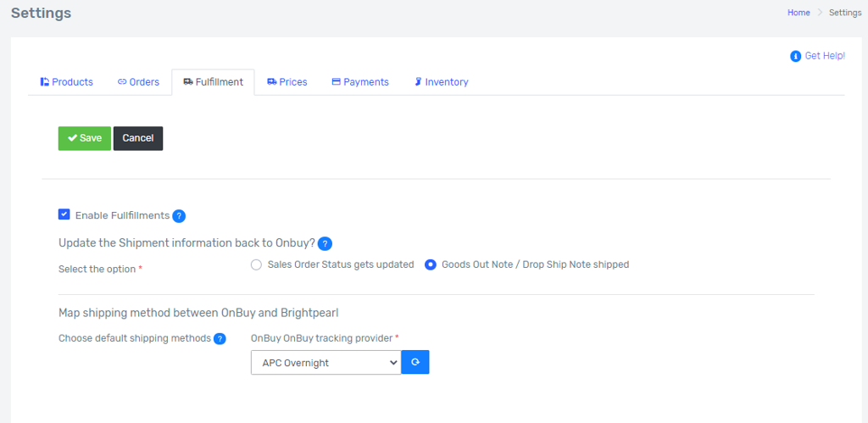Switch to the Orders tab
Viewport: 868px width, 423px height.
[138, 82]
